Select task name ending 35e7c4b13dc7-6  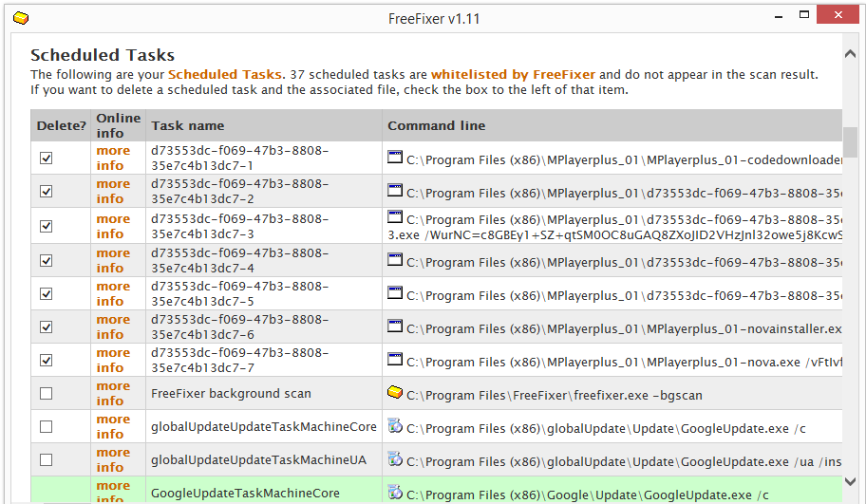point(239,327)
